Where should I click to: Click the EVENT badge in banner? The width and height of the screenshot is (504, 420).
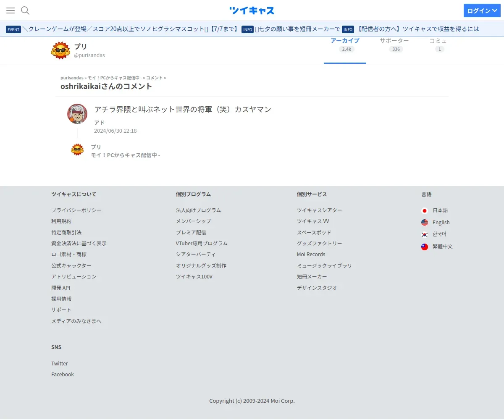click(13, 29)
